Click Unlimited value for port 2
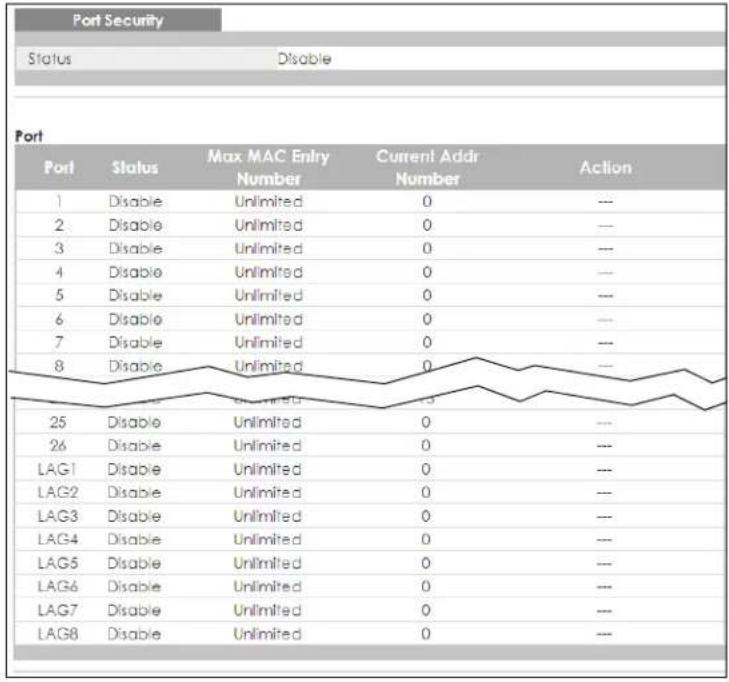 (x=269, y=225)
